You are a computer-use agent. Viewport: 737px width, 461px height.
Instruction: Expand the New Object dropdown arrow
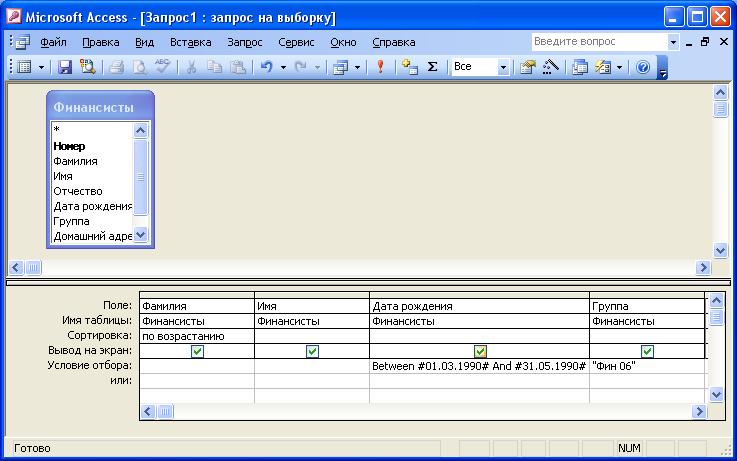[619, 67]
